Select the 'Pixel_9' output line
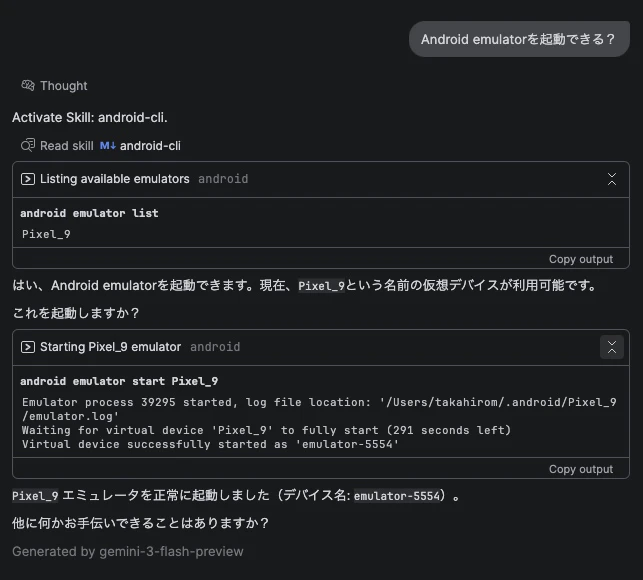Image resolution: width=643 pixels, height=580 pixels. (x=46, y=234)
